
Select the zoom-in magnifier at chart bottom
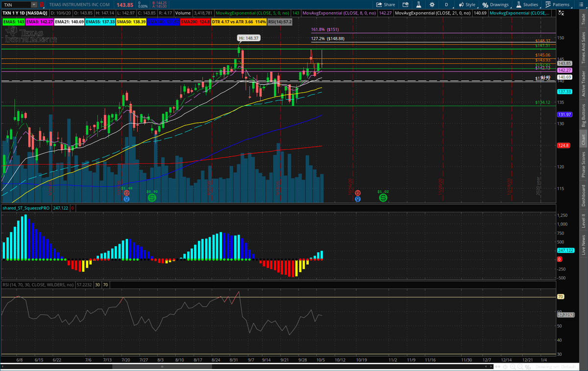point(513,366)
